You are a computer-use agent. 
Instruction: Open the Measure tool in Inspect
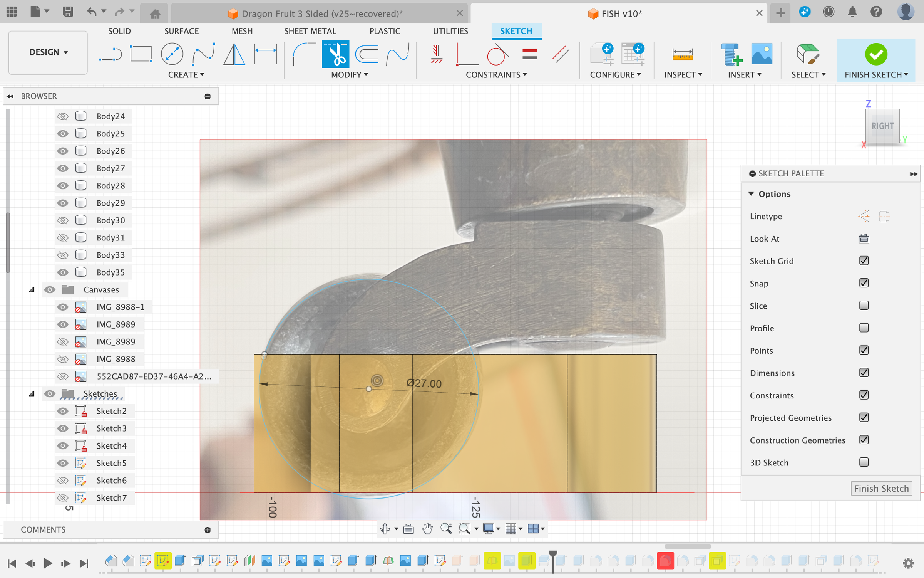tap(682, 54)
